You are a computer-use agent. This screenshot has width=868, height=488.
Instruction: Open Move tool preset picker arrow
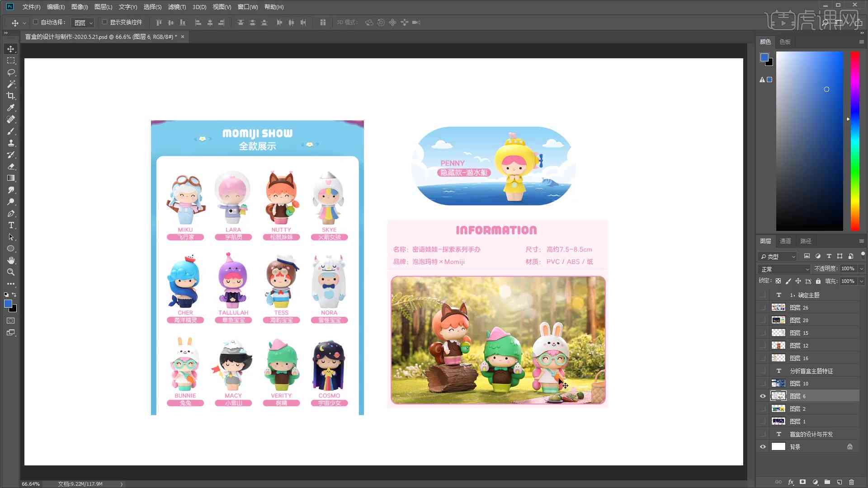[24, 23]
